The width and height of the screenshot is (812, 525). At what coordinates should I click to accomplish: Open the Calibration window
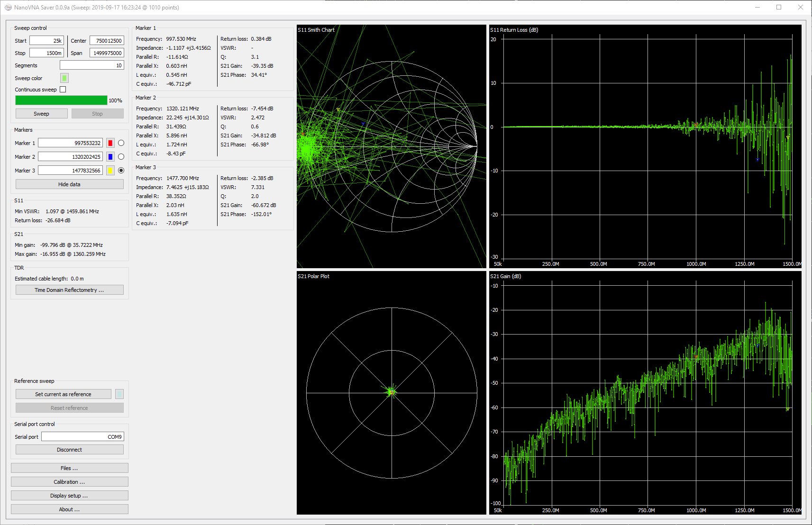pos(69,482)
